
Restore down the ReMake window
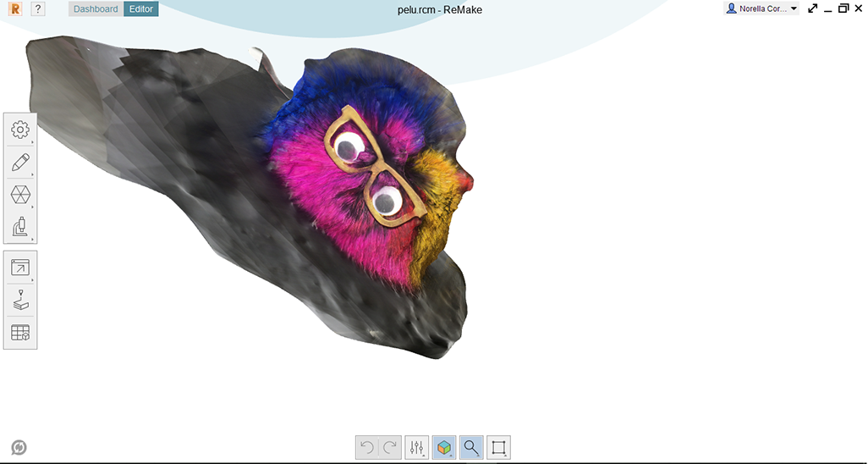[843, 8]
